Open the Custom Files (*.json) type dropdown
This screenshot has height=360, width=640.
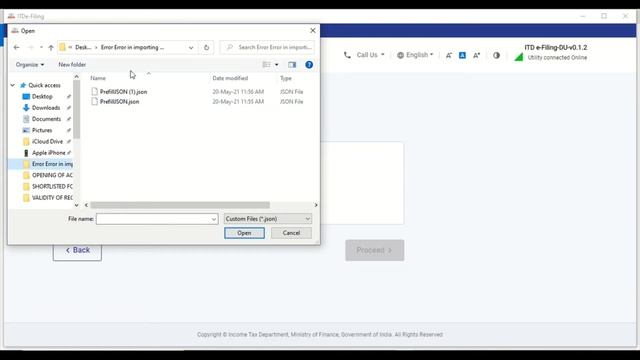coord(268,219)
